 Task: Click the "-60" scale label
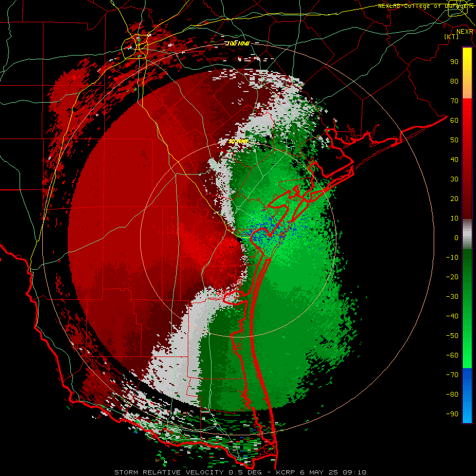coord(452,355)
